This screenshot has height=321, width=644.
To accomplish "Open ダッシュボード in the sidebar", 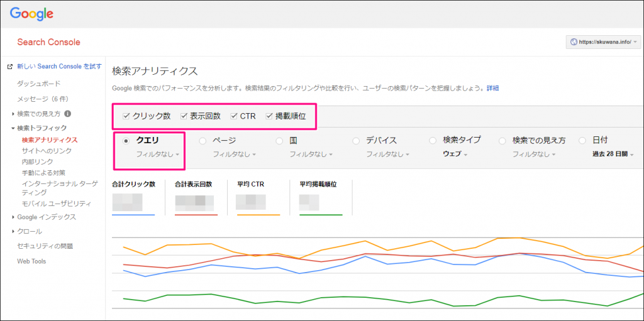I will (x=38, y=84).
